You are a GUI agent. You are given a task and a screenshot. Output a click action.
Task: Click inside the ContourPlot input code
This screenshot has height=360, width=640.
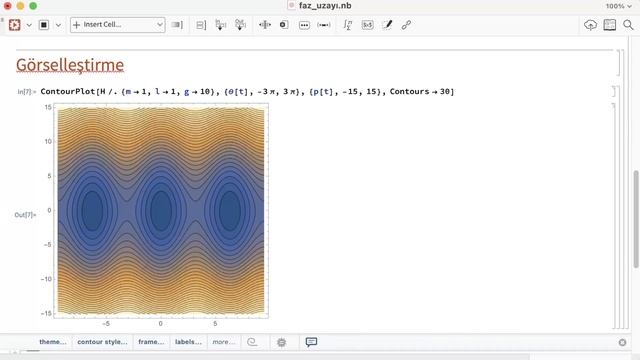point(247,91)
